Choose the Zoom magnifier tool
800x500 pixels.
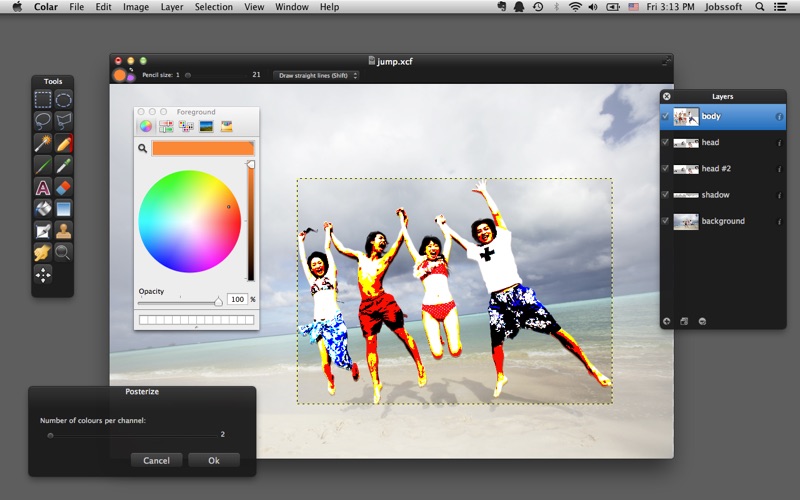(x=63, y=253)
